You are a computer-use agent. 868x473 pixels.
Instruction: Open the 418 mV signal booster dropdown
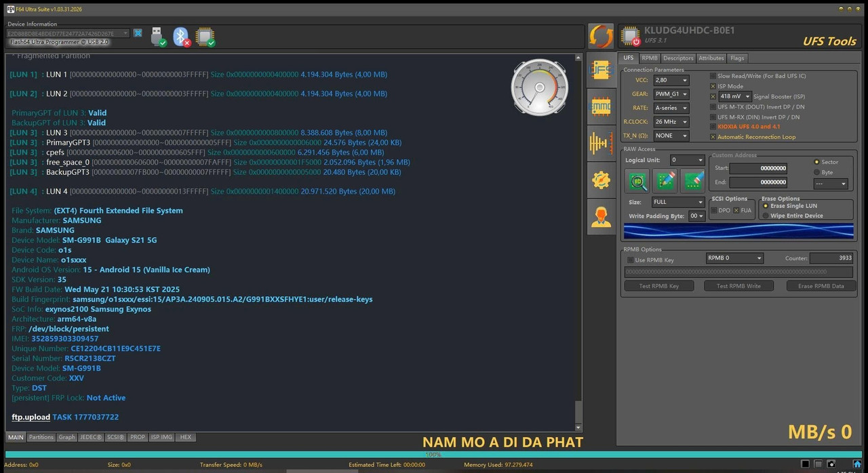734,97
